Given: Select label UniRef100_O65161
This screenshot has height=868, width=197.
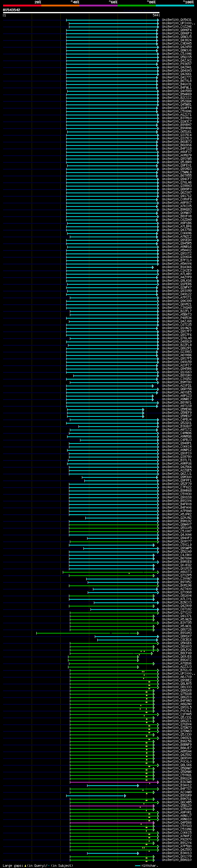Looking at the screenshot, I should [176, 132].
